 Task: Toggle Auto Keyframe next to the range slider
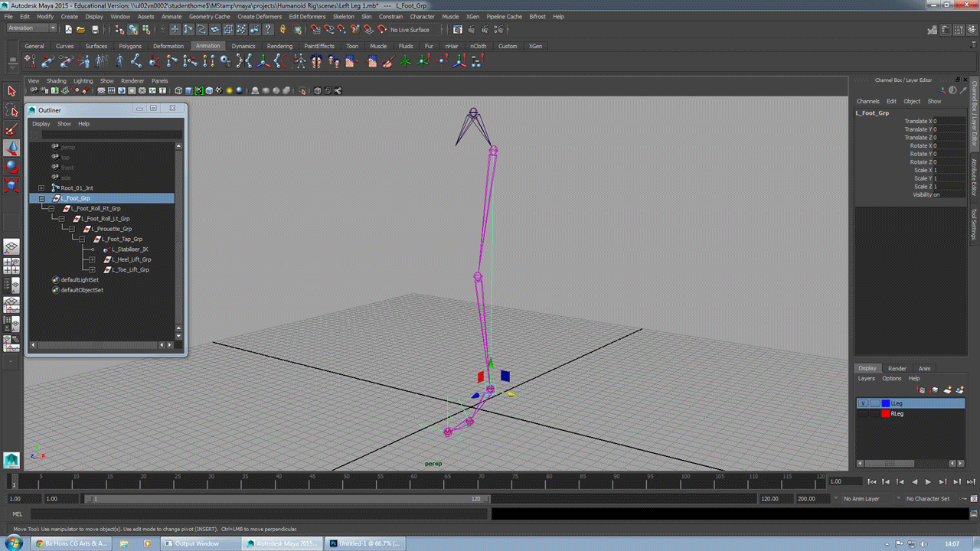[963, 499]
